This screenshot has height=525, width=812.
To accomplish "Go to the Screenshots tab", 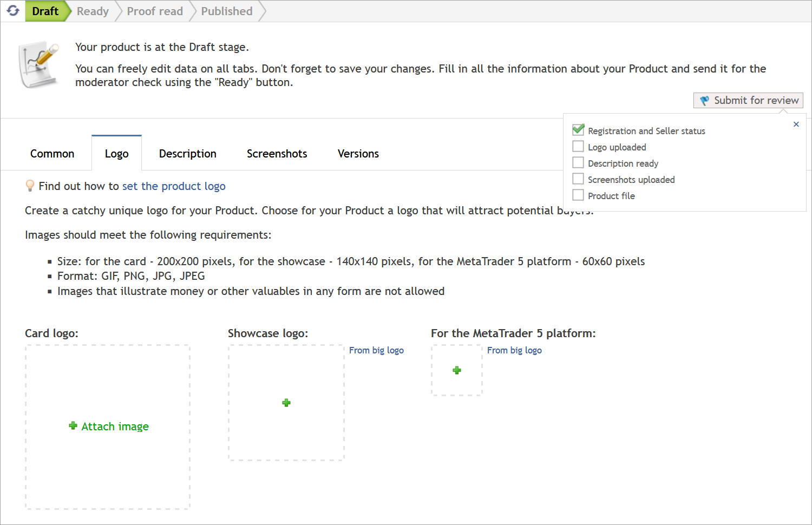I will 277,154.
